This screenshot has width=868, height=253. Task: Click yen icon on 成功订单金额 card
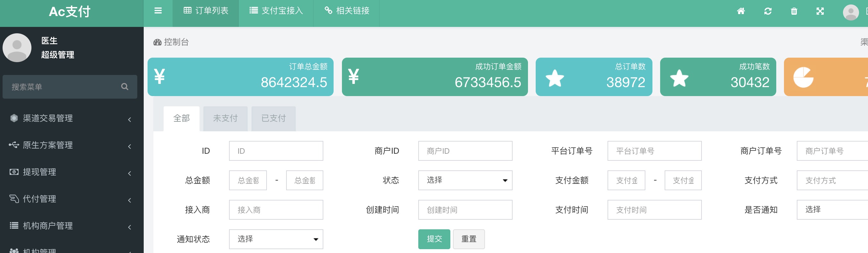(353, 76)
